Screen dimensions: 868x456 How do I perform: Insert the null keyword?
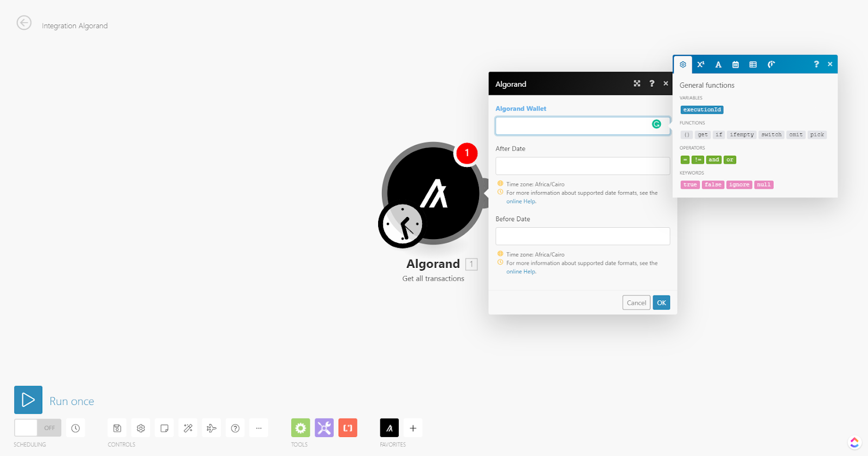click(764, 184)
